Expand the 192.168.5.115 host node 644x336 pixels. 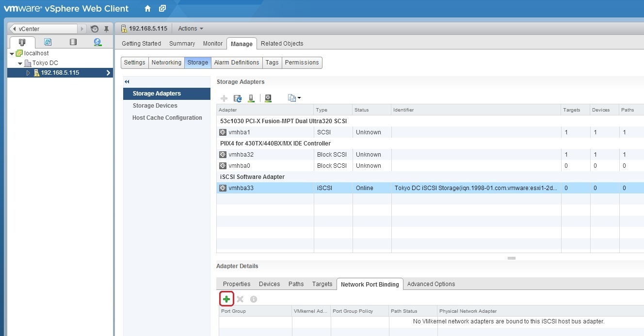click(28, 73)
